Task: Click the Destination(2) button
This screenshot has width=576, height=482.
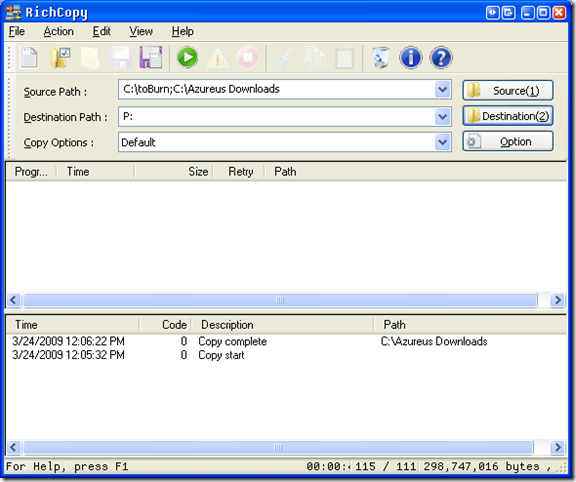Action: point(508,116)
